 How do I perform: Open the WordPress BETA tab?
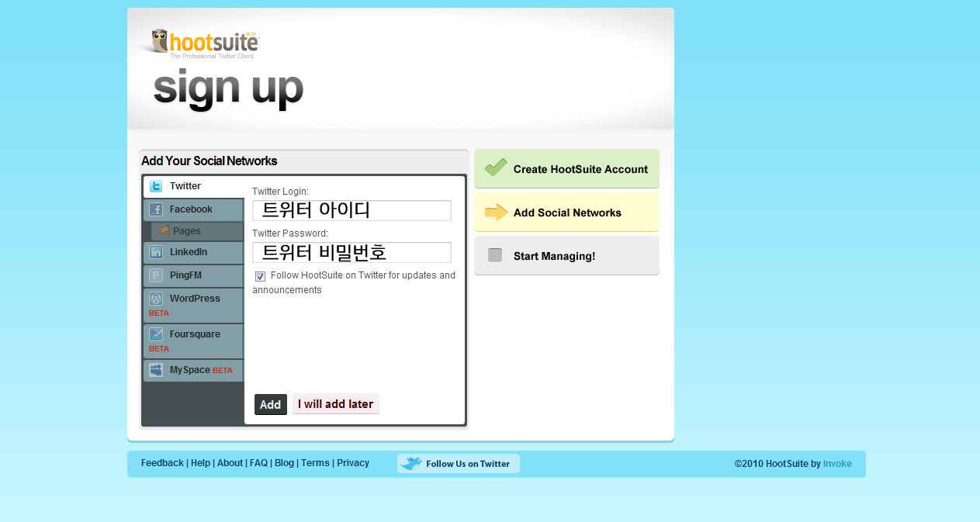pyautogui.click(x=193, y=305)
